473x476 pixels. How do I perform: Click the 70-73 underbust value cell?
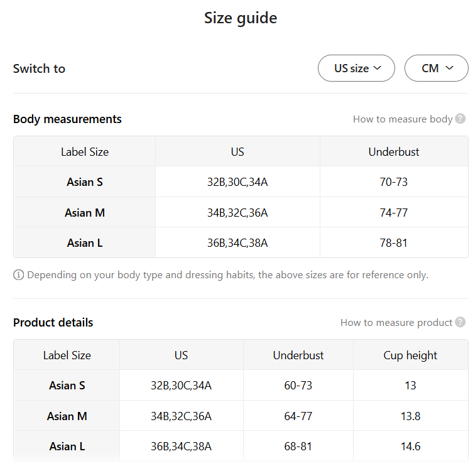[x=394, y=182]
